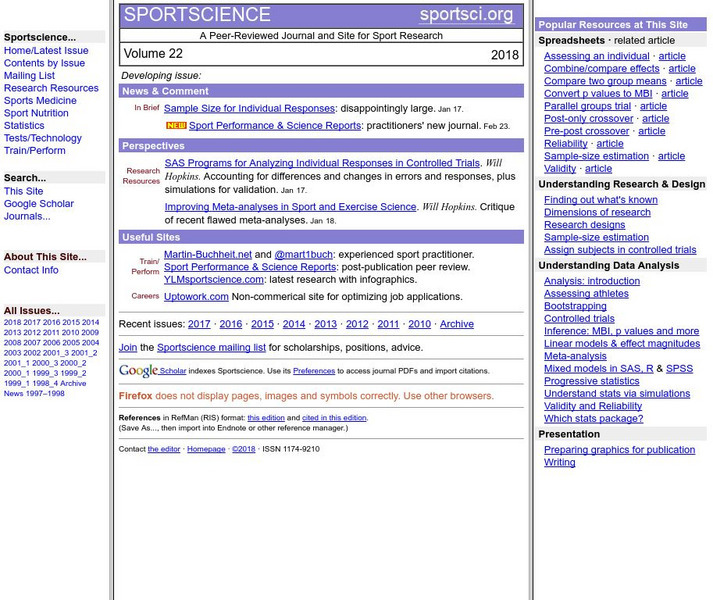The height and width of the screenshot is (600, 713).
Task: Open Statistics sidebar link
Action: point(24,126)
